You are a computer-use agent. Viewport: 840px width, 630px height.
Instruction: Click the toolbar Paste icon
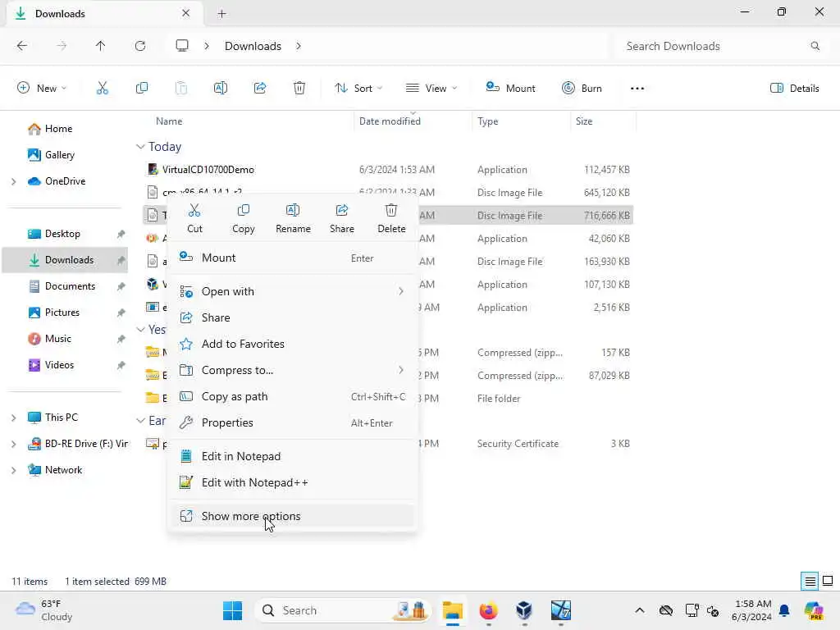pos(181,89)
